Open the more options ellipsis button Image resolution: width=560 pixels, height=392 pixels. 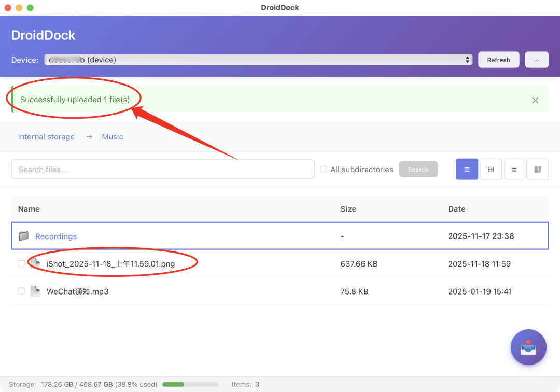537,60
